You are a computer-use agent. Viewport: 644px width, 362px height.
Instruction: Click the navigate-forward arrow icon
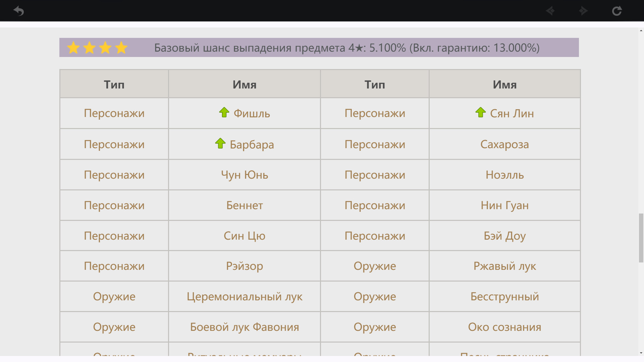(x=583, y=11)
